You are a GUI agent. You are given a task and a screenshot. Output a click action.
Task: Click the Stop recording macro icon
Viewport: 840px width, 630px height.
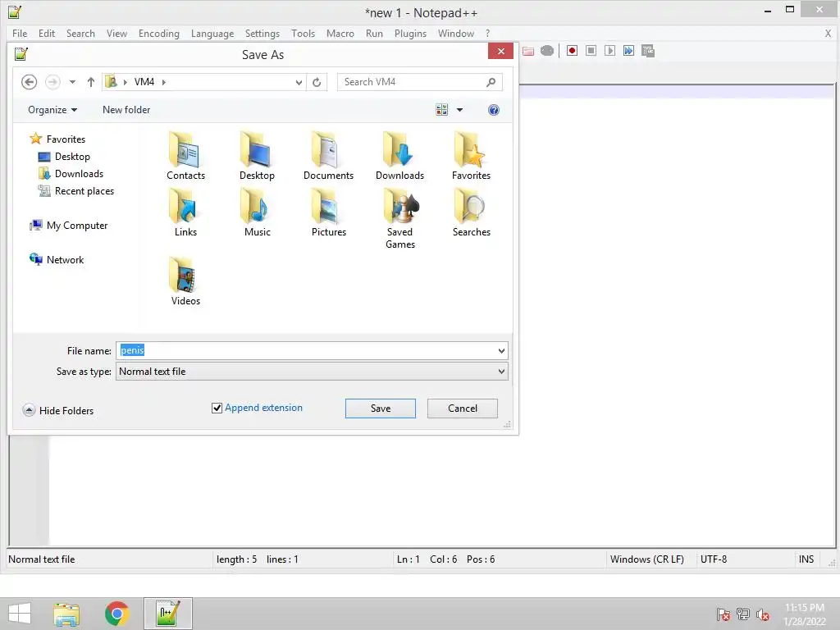591,51
